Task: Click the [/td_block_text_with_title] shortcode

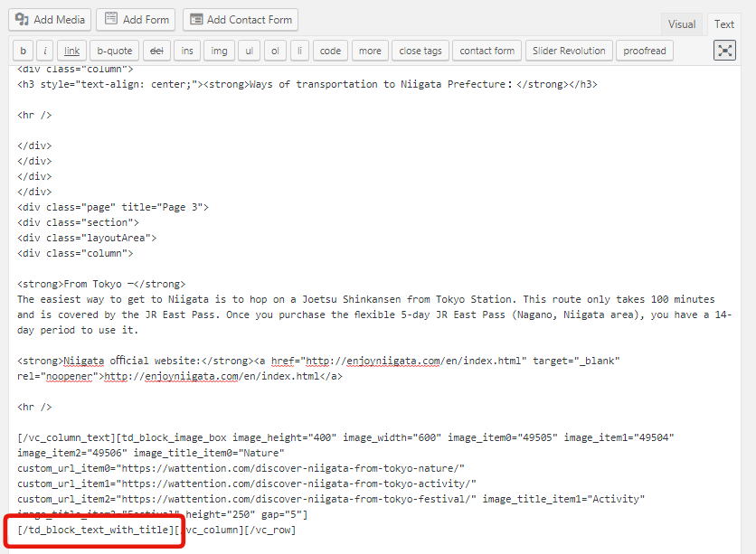Action: [x=96, y=530]
